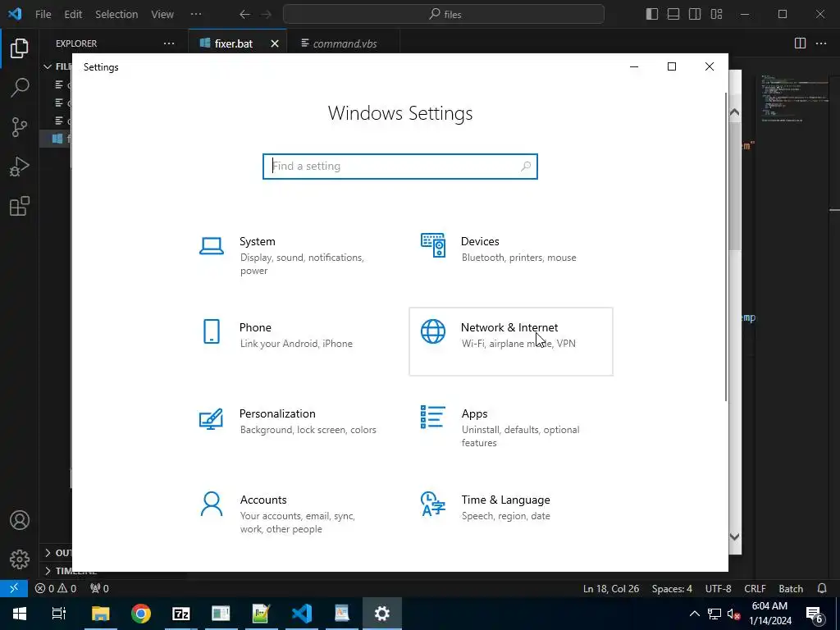Click the VS Code editor scroll down arrow
This screenshot has width=840, height=630.
[x=734, y=536]
